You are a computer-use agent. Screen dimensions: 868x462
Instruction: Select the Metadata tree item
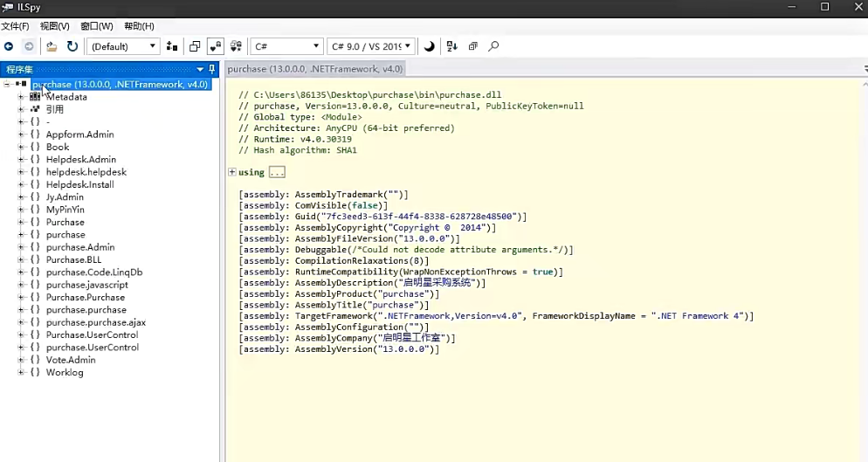pyautogui.click(x=66, y=97)
